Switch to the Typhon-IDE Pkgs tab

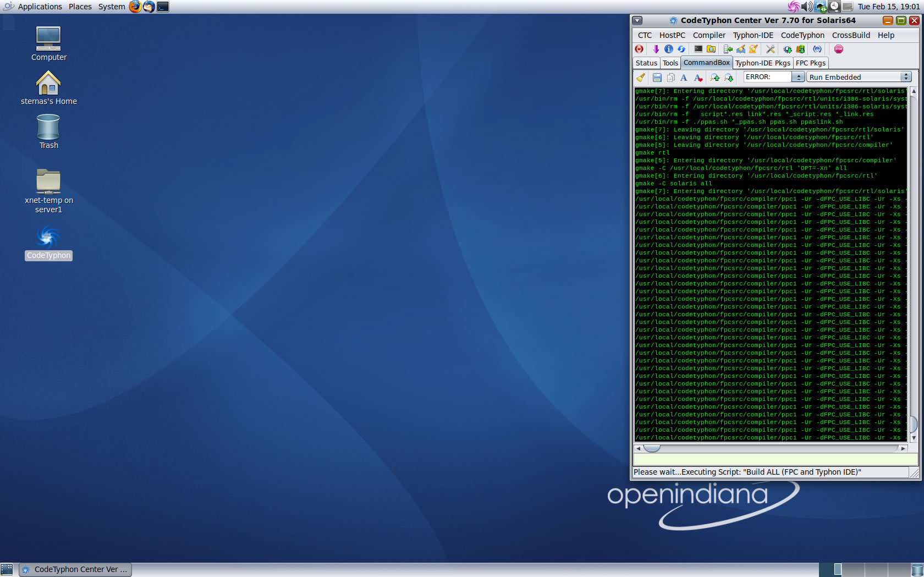coord(763,63)
